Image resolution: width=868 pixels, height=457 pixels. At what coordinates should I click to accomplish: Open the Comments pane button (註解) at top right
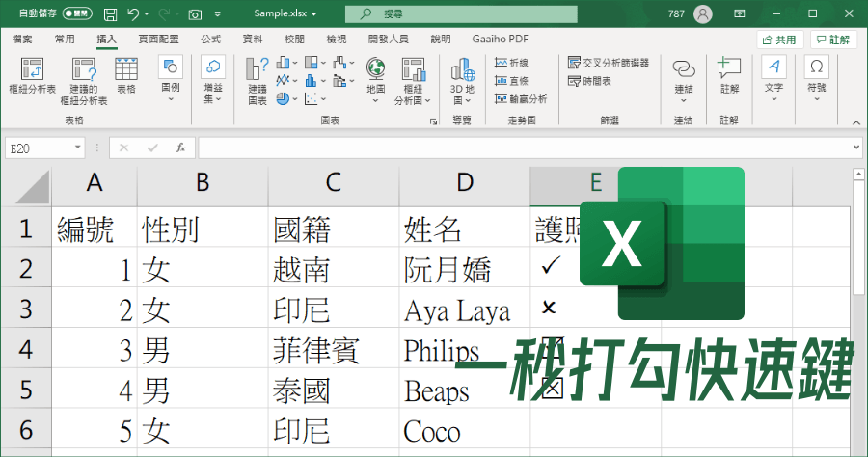833,40
